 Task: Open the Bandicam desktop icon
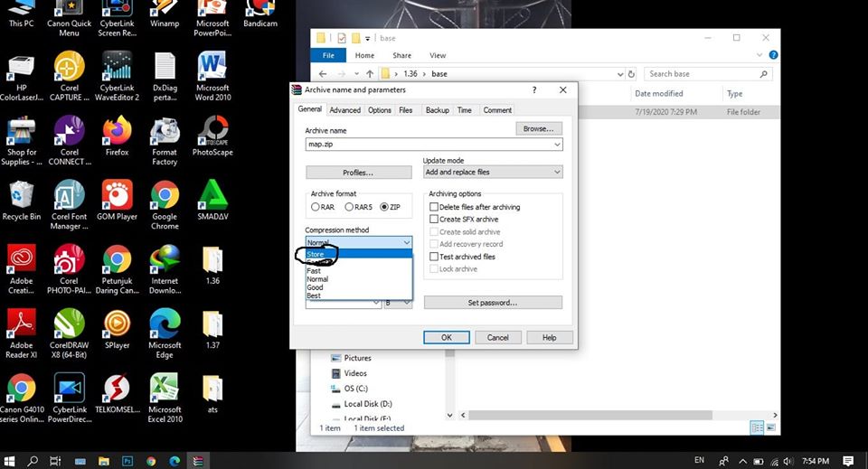tap(260, 14)
